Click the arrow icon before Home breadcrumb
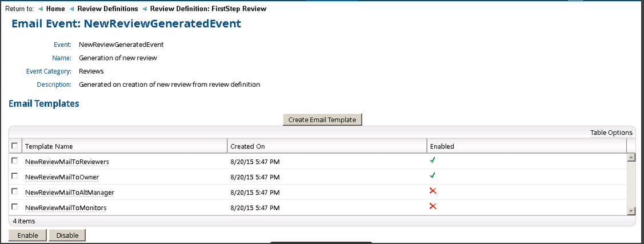This screenshot has height=244, width=644. coord(41,9)
